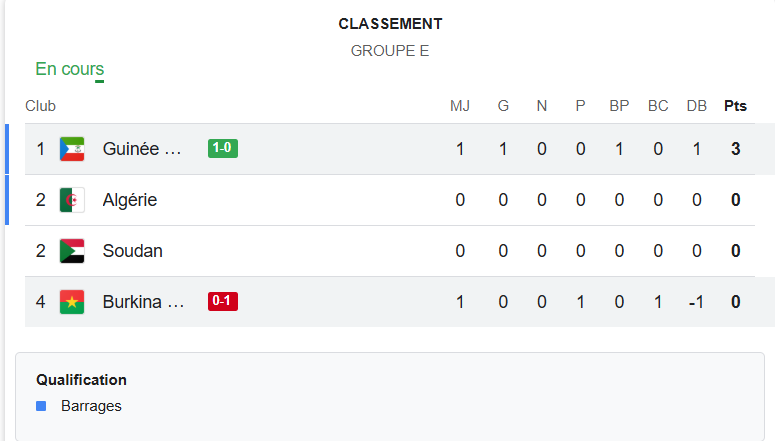Open the Algérie team link
The height and width of the screenshot is (441, 775).
130,200
